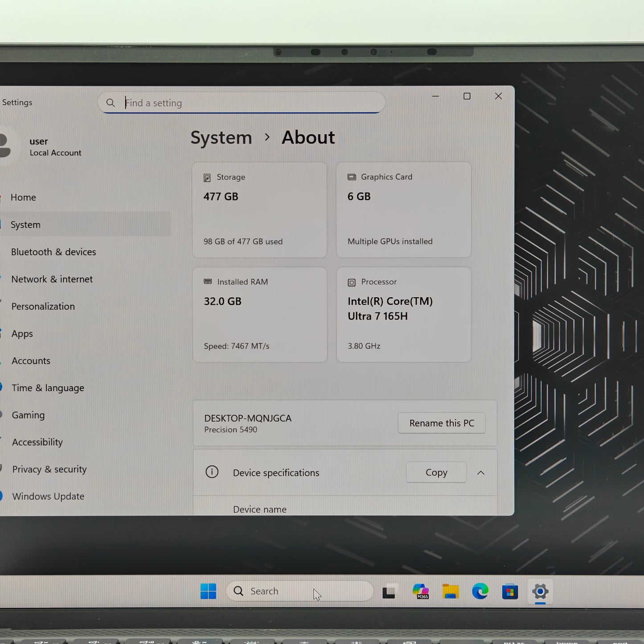Viewport: 644px width, 644px height.
Task: Open the Storage card icon
Action: [x=206, y=177]
